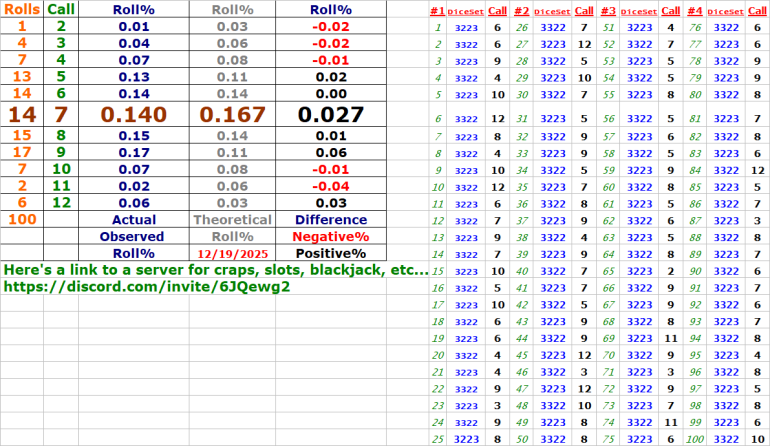Select the Rolls column header cell
This screenshot has height=446, width=770.
click(22, 9)
